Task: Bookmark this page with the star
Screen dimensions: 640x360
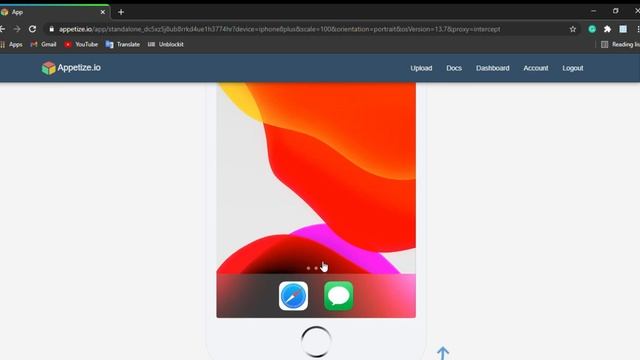Action: coord(573,29)
